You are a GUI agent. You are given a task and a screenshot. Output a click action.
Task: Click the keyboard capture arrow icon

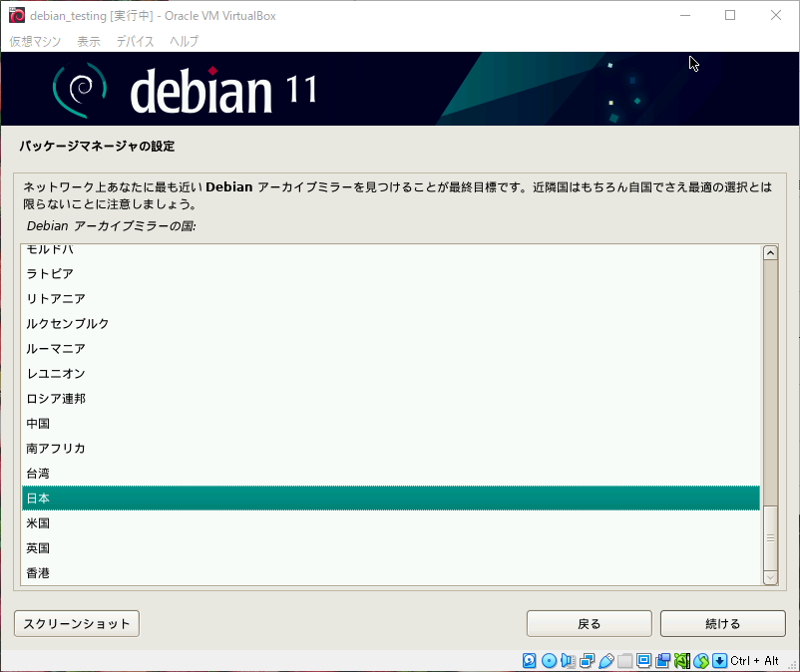pyautogui.click(x=719, y=661)
